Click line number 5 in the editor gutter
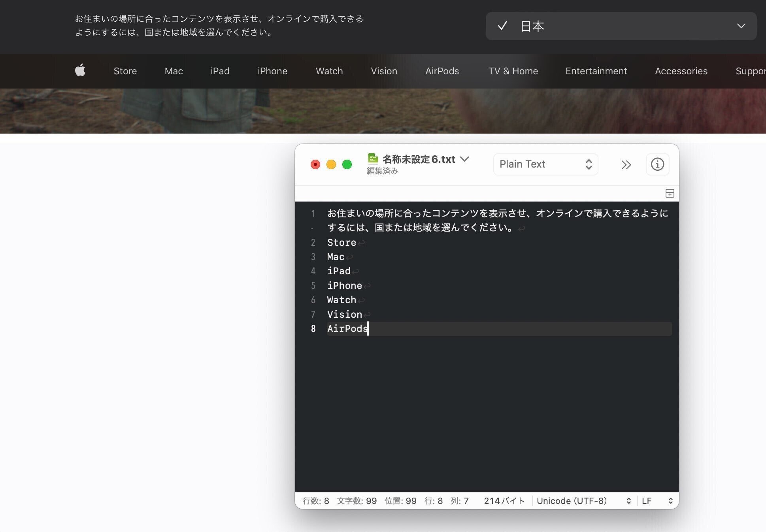This screenshot has height=532, width=766. 313,285
